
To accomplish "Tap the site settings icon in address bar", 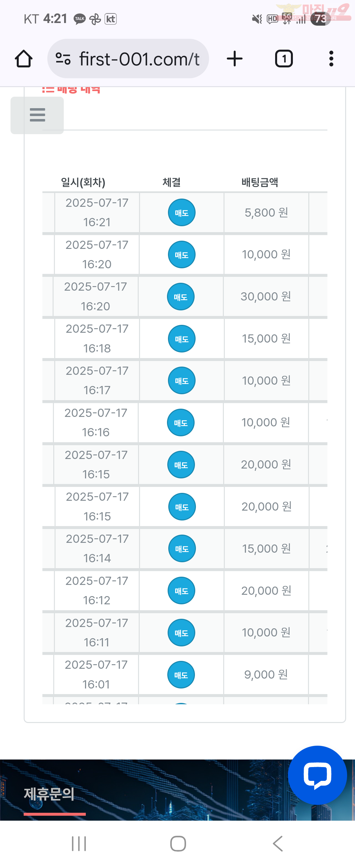I will tap(63, 59).
